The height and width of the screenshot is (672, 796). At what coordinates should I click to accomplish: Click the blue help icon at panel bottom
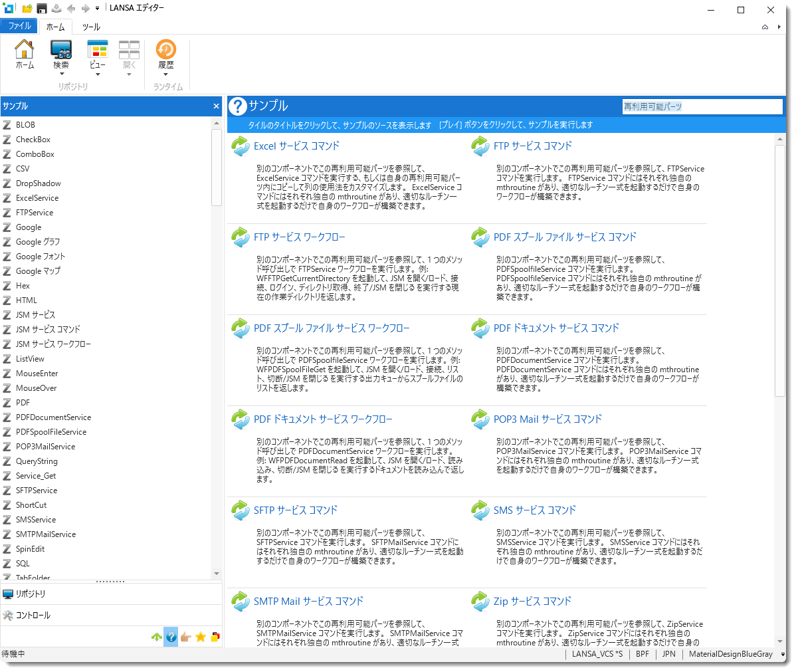pyautogui.click(x=171, y=637)
